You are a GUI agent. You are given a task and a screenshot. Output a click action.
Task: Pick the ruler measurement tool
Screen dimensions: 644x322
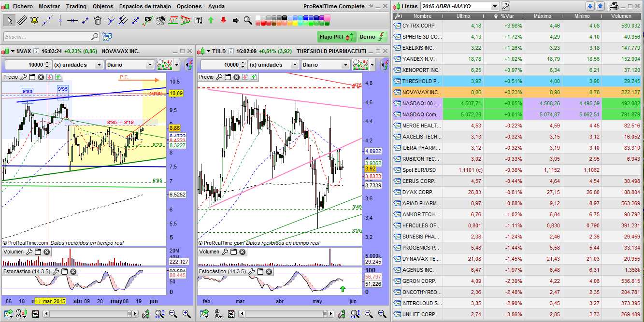coord(22,20)
